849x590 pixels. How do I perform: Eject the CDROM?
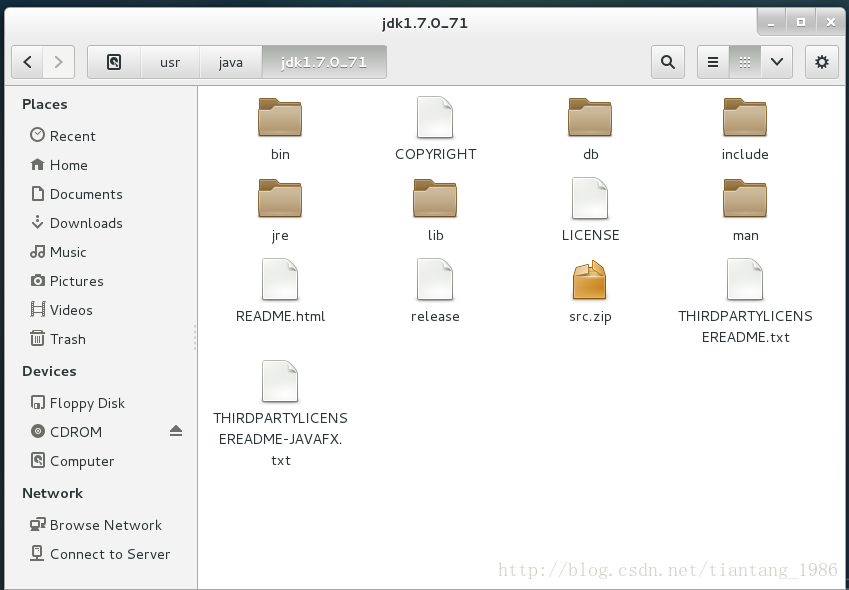pos(175,431)
